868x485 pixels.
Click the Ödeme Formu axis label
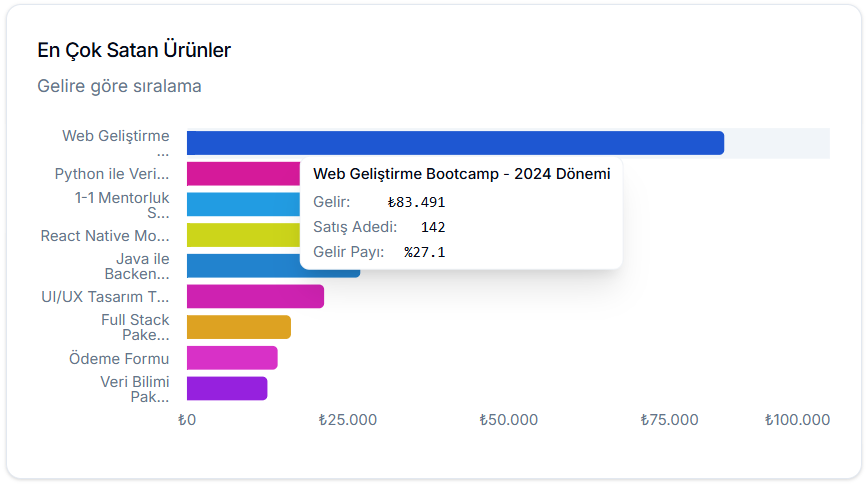click(x=119, y=358)
